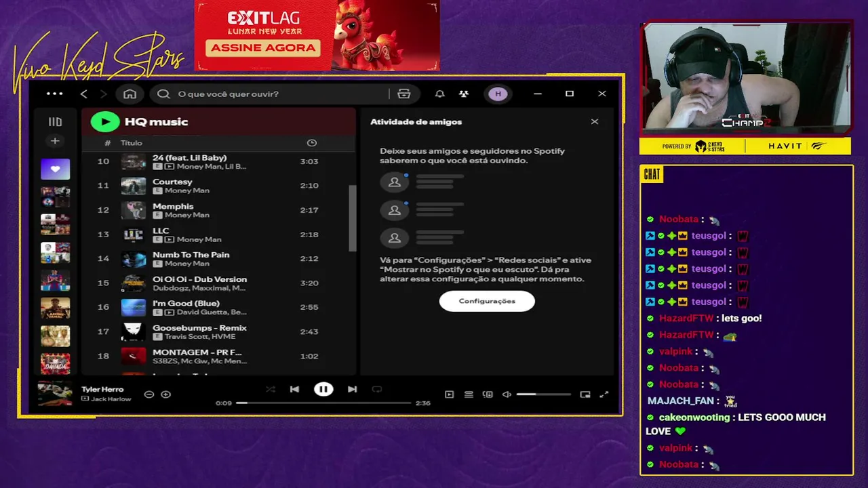Click the first friend placeholder avatar

394,182
